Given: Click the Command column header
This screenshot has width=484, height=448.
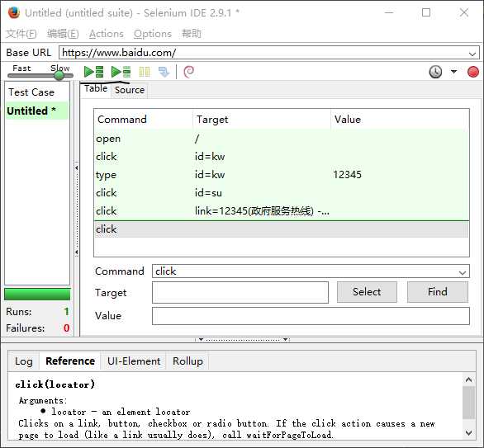Looking at the screenshot, I should pyautogui.click(x=144, y=120).
